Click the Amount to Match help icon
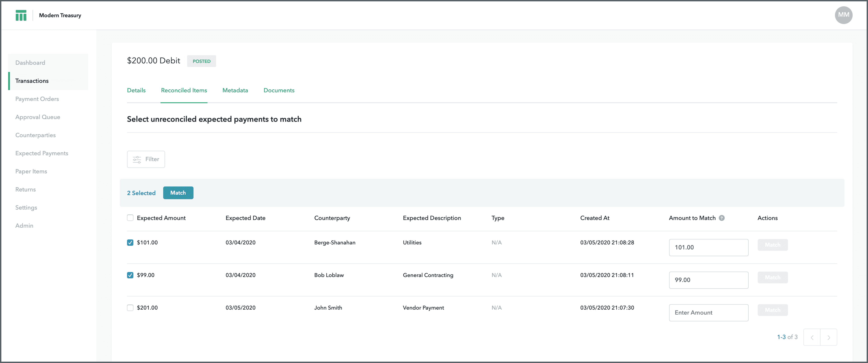The image size is (868, 363). point(722,218)
